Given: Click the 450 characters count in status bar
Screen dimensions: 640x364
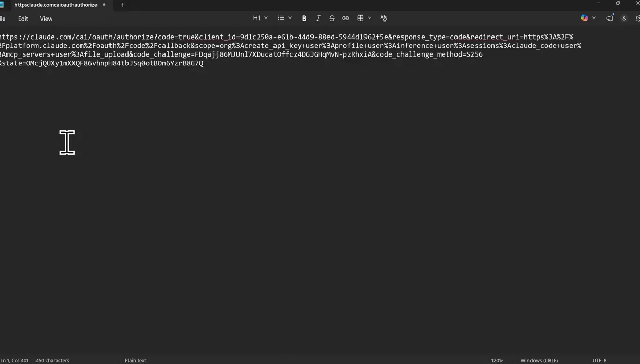Looking at the screenshot, I should click(x=52, y=360).
